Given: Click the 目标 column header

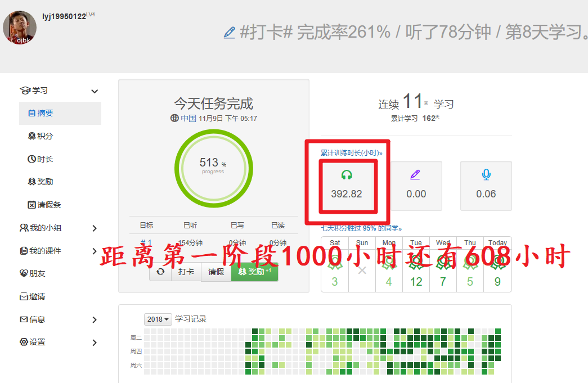Looking at the screenshot, I should (x=147, y=225).
